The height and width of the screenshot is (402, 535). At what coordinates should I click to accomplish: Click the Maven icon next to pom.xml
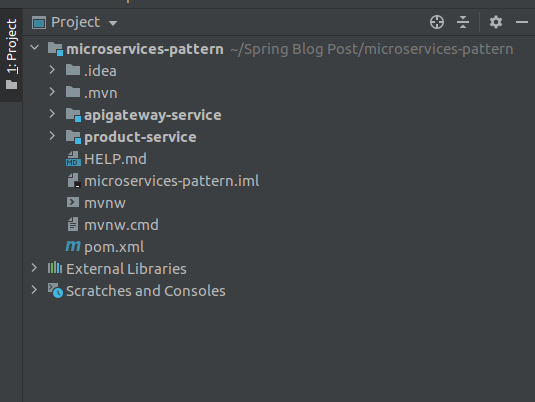coord(73,246)
